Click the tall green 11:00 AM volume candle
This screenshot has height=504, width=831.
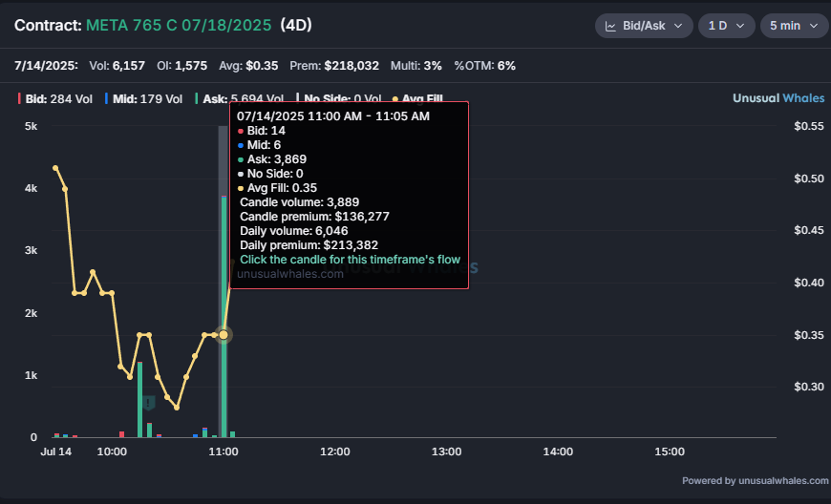pyautogui.click(x=224, y=317)
